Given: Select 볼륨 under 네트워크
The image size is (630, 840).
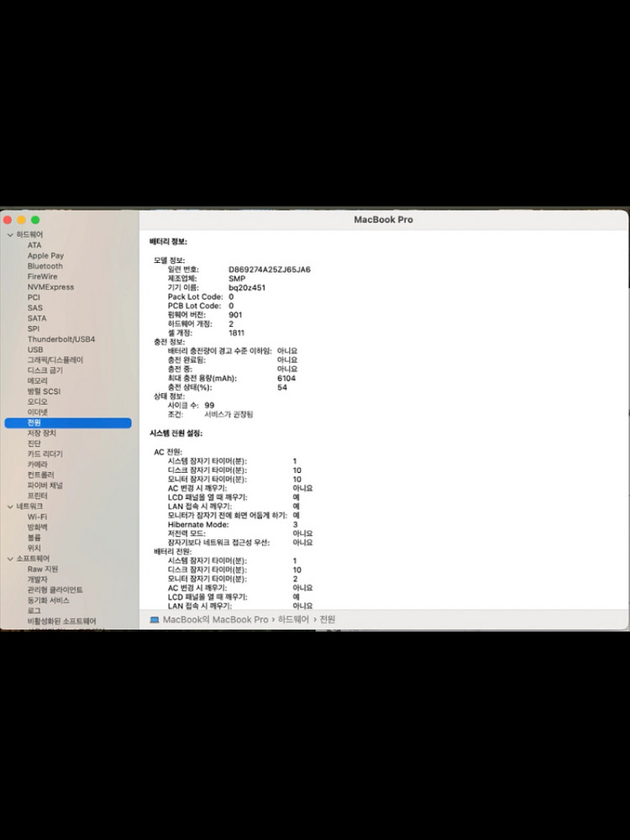Looking at the screenshot, I should coord(34,538).
